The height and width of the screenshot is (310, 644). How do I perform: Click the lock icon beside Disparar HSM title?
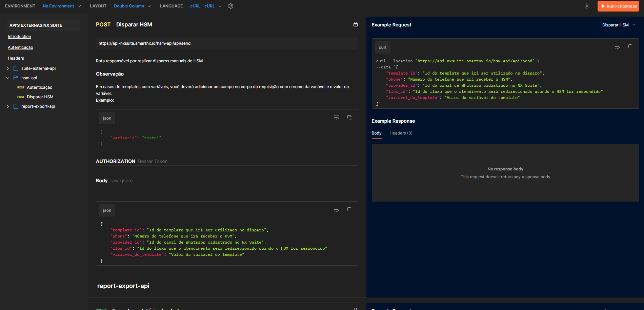[356, 24]
